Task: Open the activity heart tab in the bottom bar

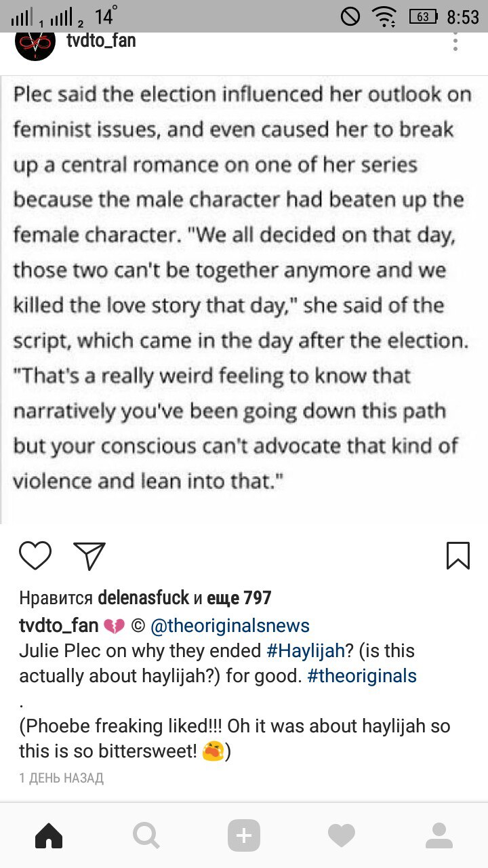Action: [342, 835]
